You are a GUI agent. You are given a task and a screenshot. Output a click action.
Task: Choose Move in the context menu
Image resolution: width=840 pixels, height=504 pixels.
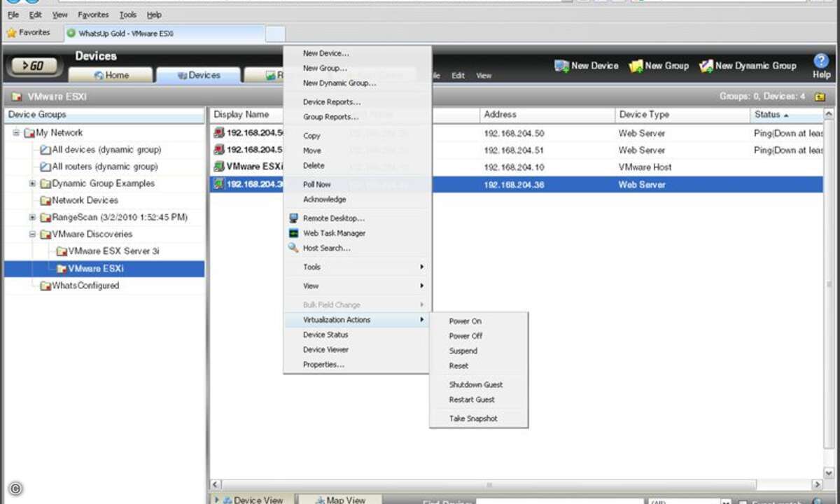coord(312,150)
